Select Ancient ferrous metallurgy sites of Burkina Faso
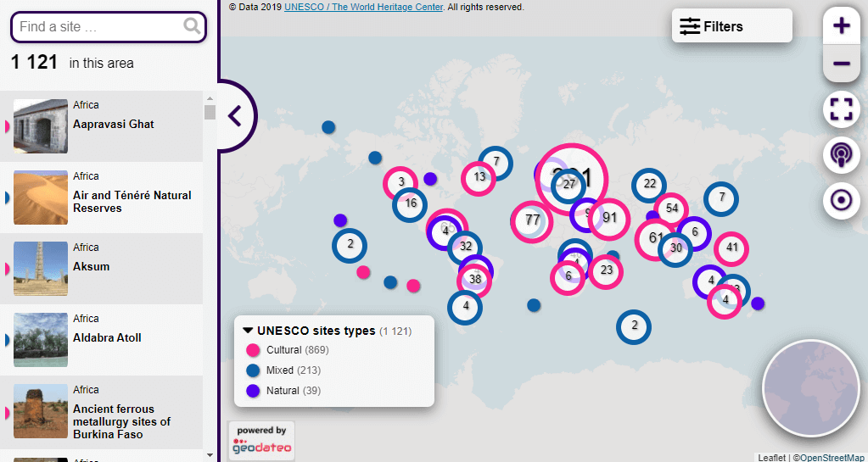This screenshot has height=462, width=868. click(101, 412)
